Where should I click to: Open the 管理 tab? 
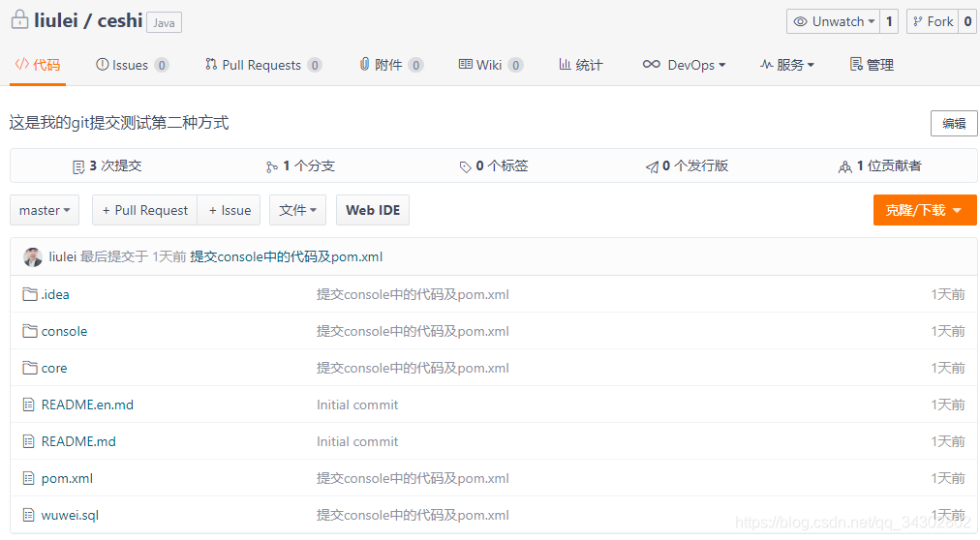click(x=872, y=65)
